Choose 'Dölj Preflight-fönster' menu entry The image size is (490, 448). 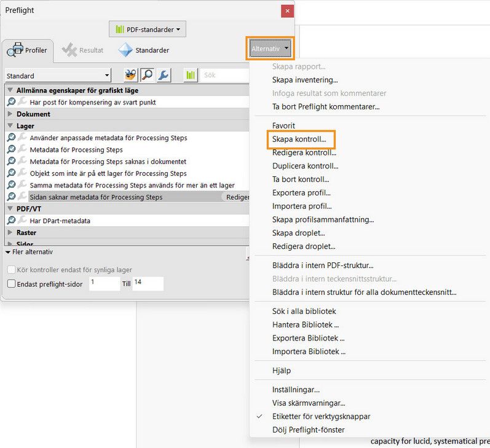click(309, 430)
